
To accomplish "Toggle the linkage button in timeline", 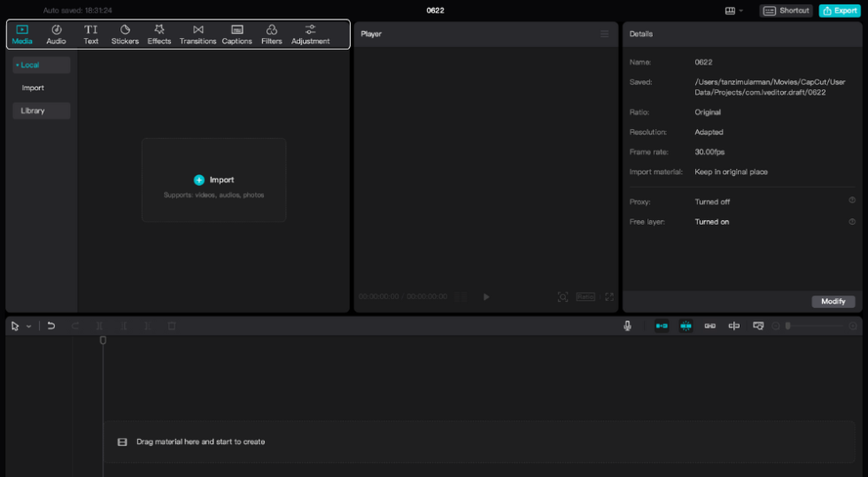I will (x=709, y=326).
